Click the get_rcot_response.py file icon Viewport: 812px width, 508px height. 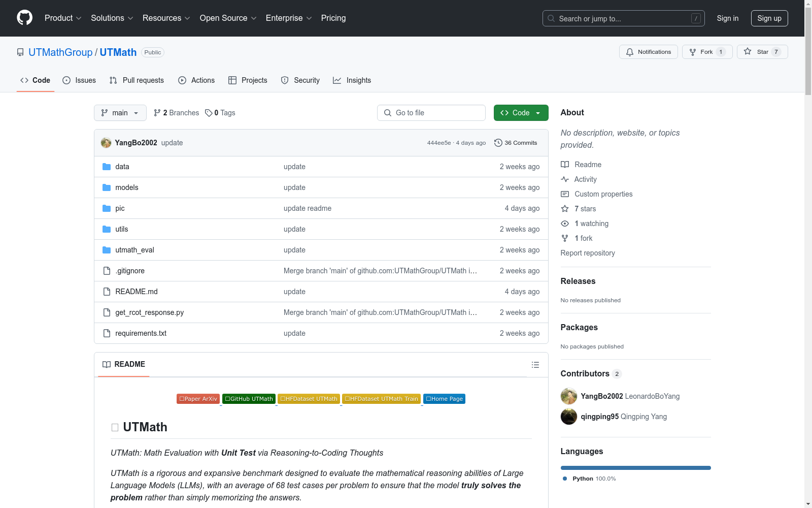(107, 312)
